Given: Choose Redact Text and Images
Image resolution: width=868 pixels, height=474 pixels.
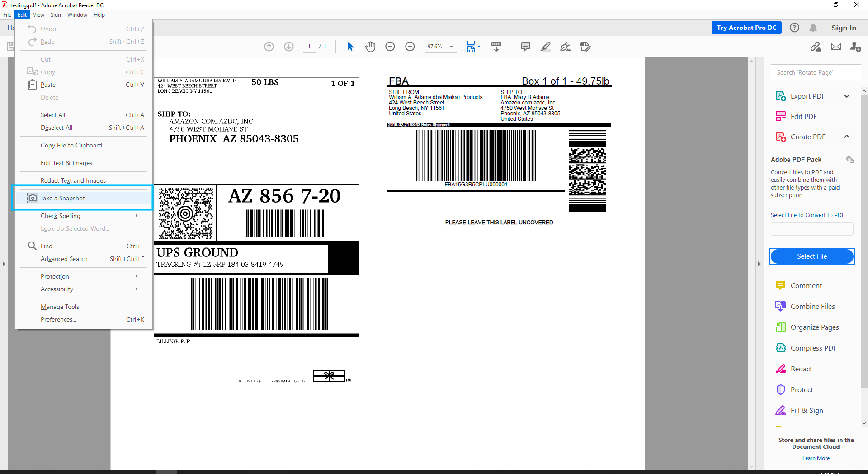Looking at the screenshot, I should click(84, 180).
